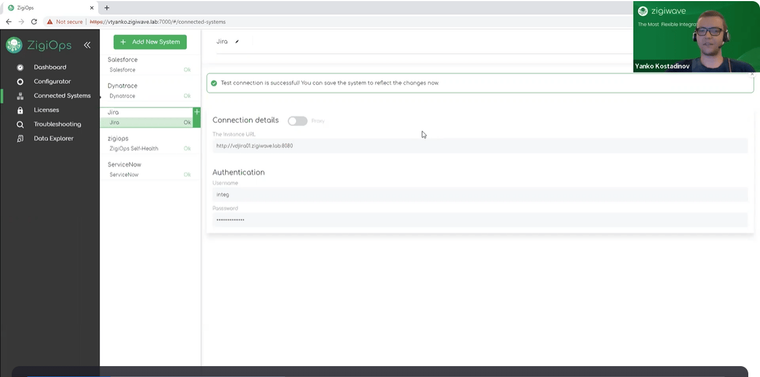
Task: Collapse the sidebar with double chevron icon
Action: [x=87, y=45]
